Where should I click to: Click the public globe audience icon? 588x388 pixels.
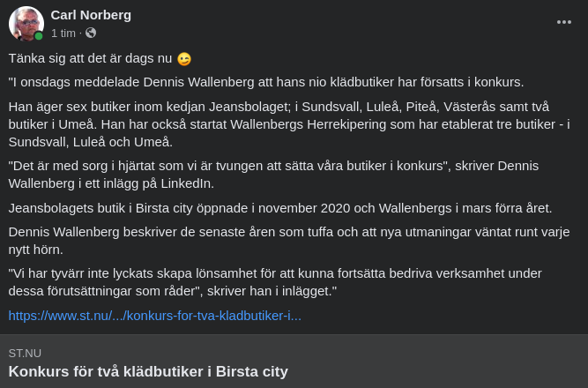[x=91, y=33]
